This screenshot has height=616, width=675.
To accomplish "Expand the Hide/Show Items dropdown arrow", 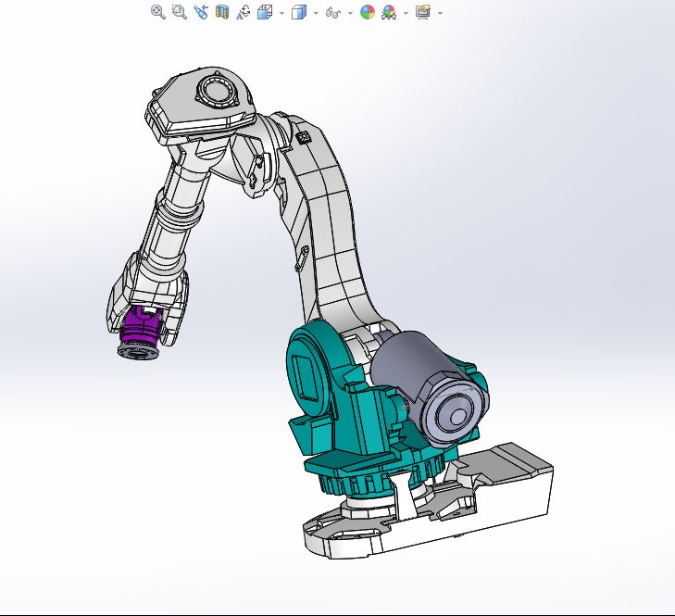I will (x=350, y=13).
